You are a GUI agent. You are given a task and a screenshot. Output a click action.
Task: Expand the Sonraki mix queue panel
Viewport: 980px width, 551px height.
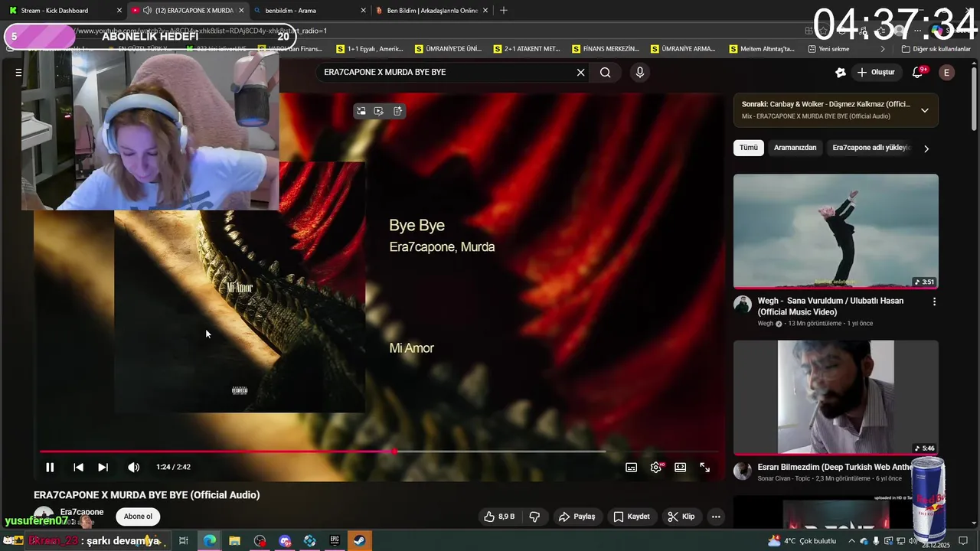(x=924, y=110)
